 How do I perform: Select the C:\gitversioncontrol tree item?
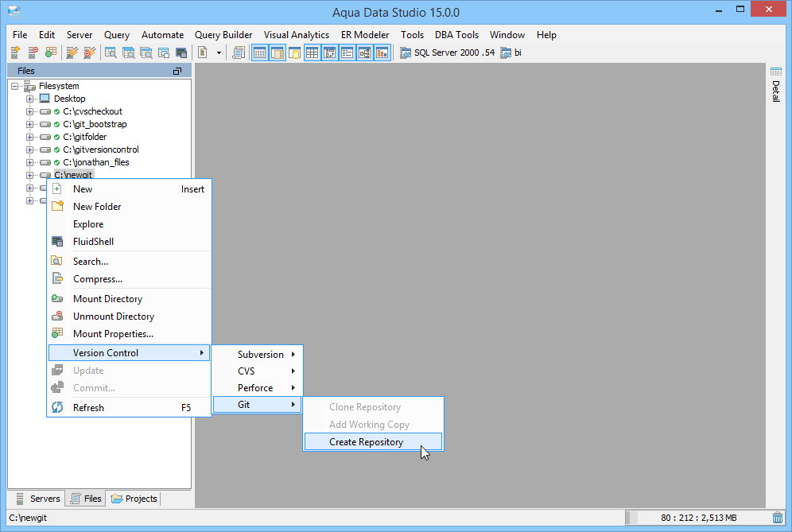pyautogui.click(x=100, y=150)
